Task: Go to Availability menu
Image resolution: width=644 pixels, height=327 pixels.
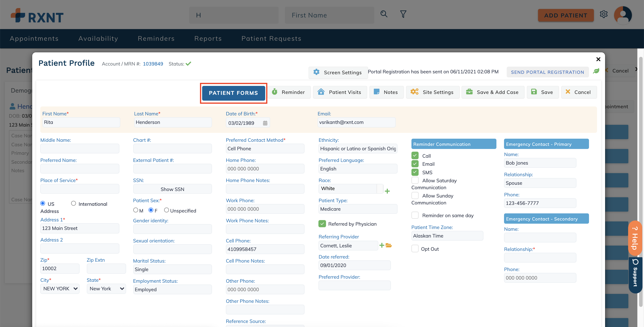Action: click(x=98, y=38)
